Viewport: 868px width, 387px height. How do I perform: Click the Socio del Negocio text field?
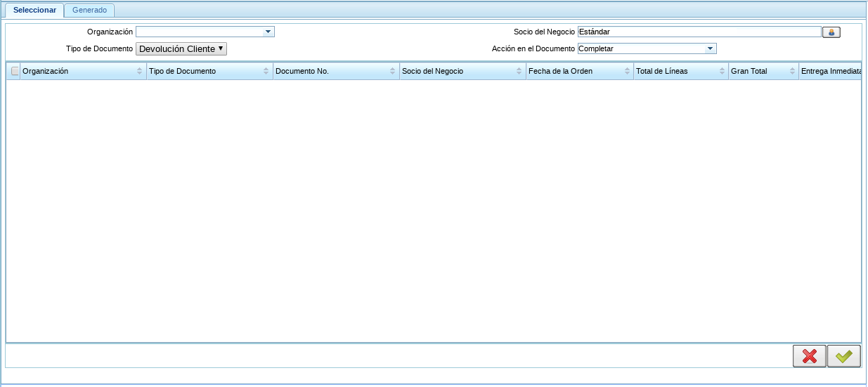tap(699, 32)
